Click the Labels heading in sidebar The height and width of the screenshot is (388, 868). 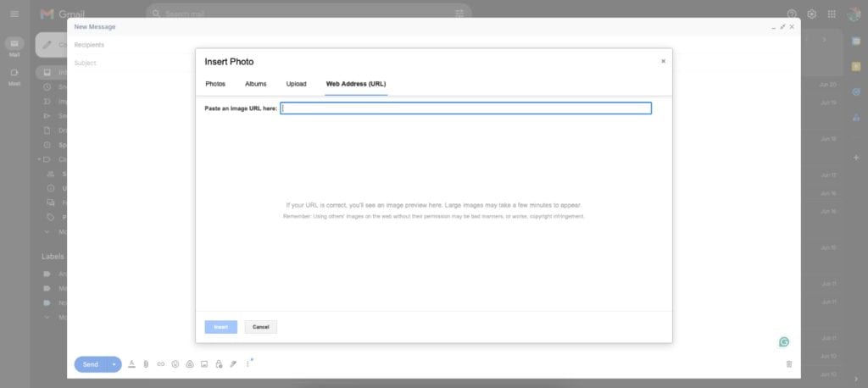pos(53,257)
